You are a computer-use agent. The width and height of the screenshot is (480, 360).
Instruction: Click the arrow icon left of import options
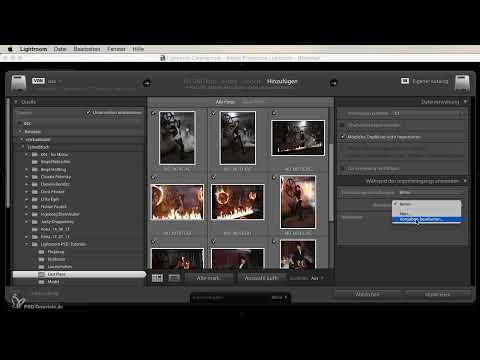click(x=147, y=83)
